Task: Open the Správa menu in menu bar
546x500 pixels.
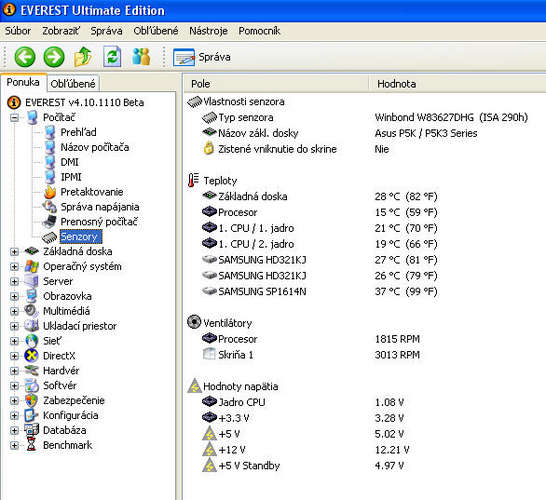Action: pos(106,31)
